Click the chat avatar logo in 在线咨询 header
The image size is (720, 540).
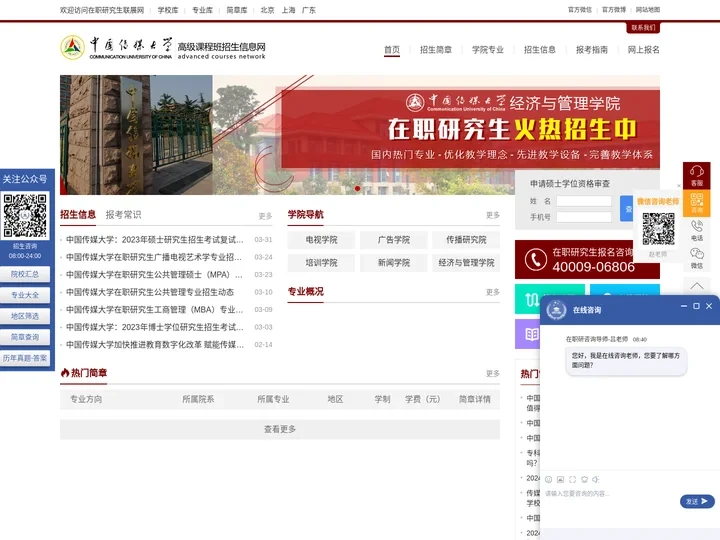click(556, 310)
